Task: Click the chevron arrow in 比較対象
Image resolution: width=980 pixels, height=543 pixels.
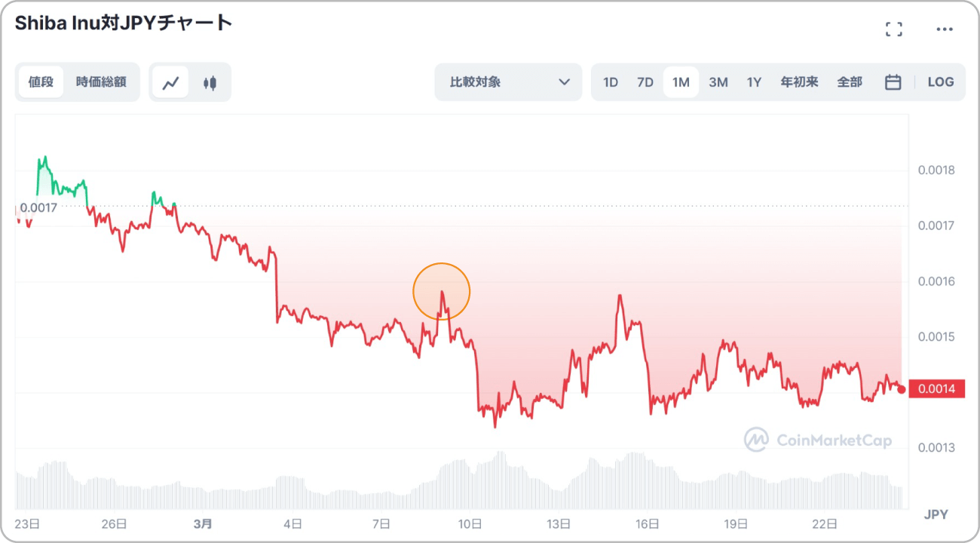Action: point(564,82)
